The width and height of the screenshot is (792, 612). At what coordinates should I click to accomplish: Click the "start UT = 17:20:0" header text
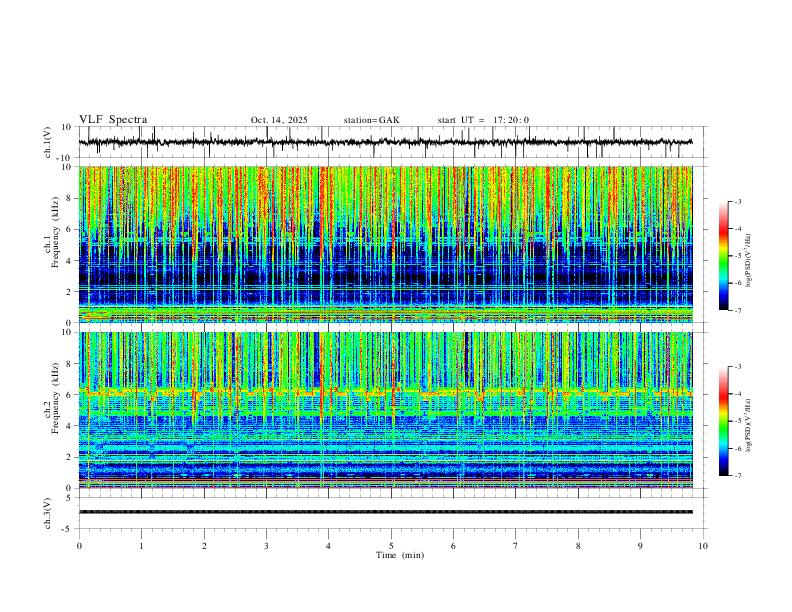tap(483, 120)
